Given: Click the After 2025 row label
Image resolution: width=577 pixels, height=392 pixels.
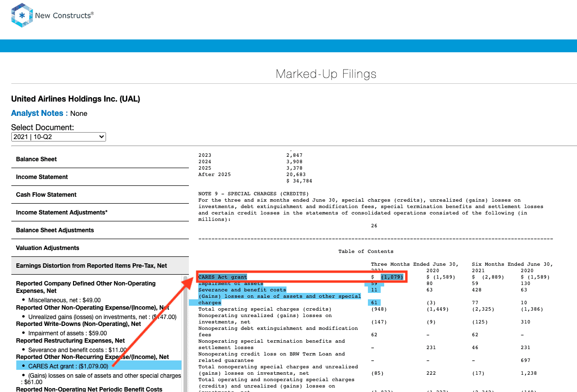Looking at the screenshot, I should [x=215, y=175].
